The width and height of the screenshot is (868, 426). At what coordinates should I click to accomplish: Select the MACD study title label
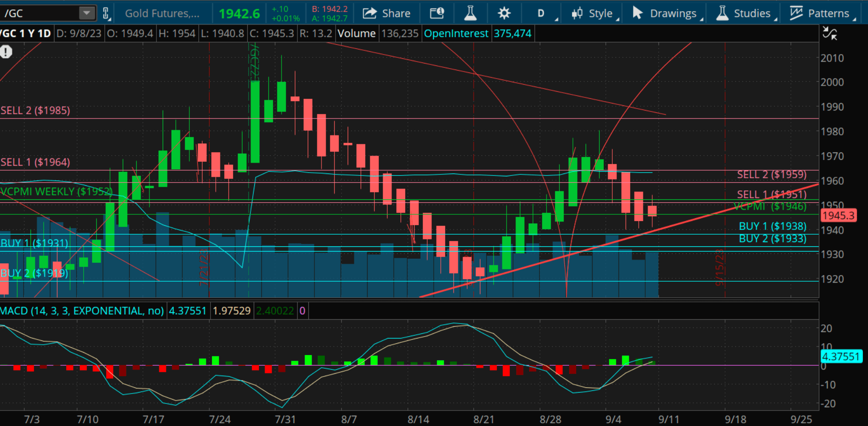[82, 311]
